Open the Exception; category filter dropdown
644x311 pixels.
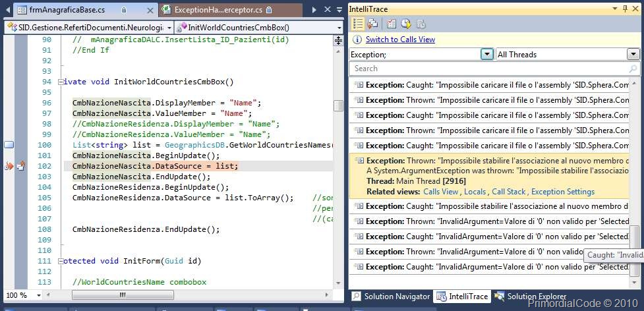click(x=487, y=54)
